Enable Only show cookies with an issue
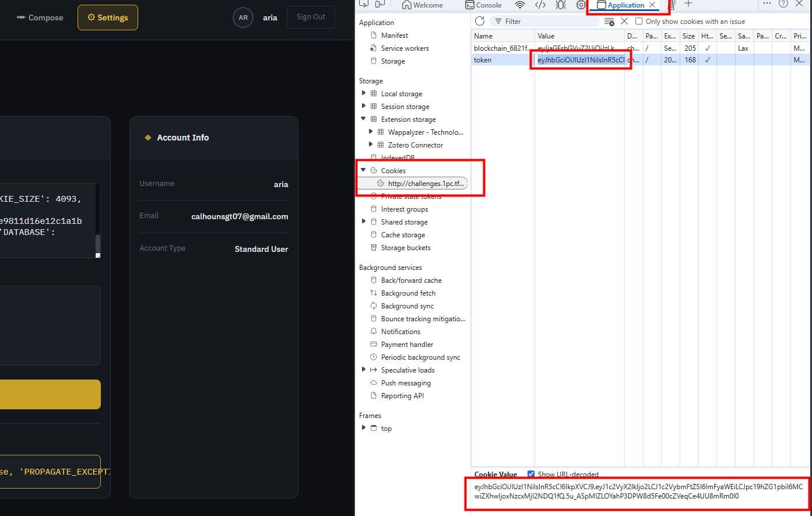Image resolution: width=812 pixels, height=516 pixels. pos(639,22)
